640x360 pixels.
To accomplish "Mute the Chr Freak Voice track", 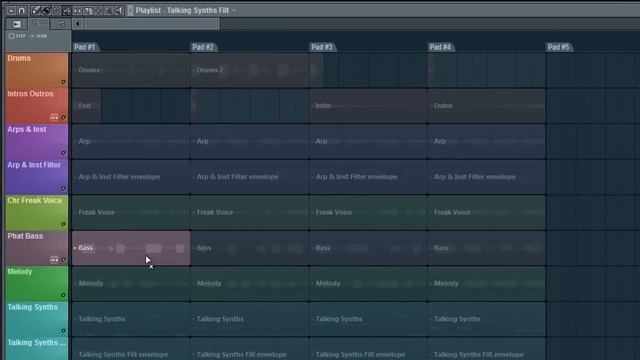I will coord(63,224).
